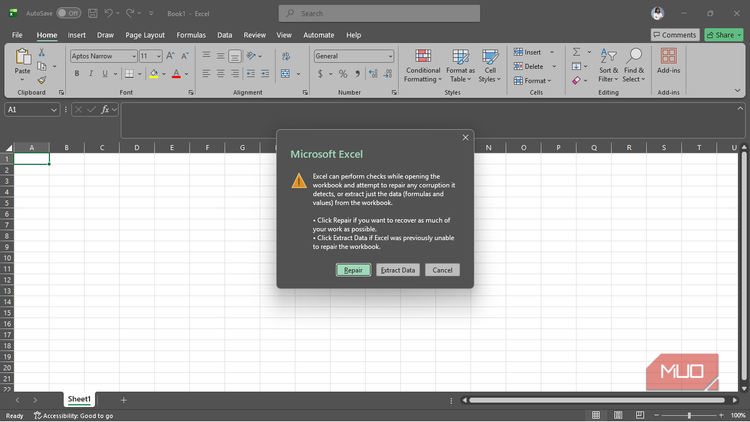Screen dimensions: 750x422
Task: Align text to the right
Action: tap(235, 74)
